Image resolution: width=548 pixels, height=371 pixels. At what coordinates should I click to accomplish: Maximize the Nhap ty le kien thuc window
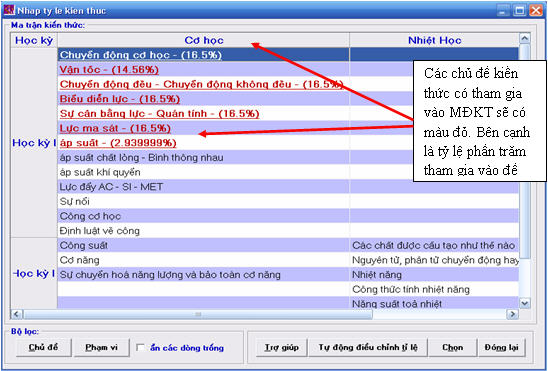pyautogui.click(x=520, y=10)
